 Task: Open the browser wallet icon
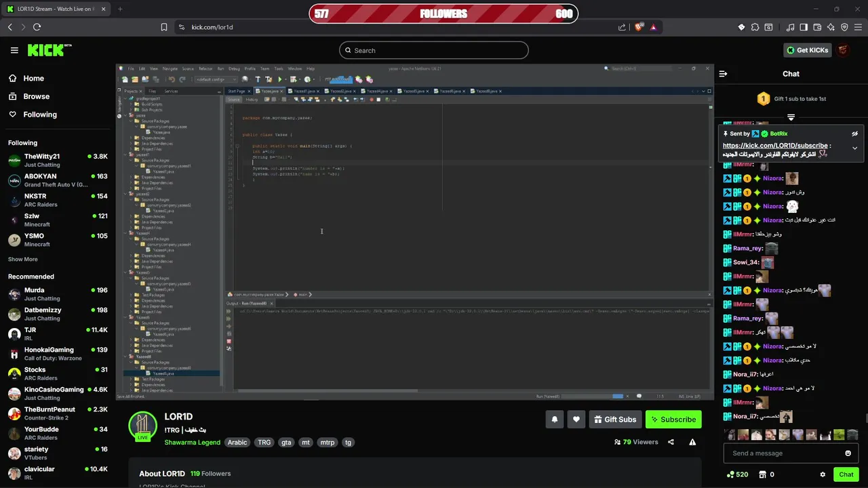[817, 27]
